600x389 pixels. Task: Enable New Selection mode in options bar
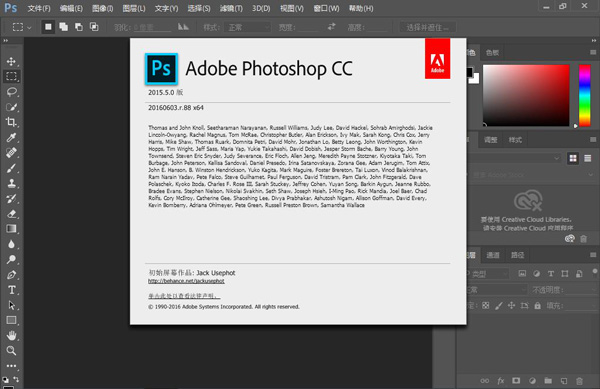coord(48,27)
